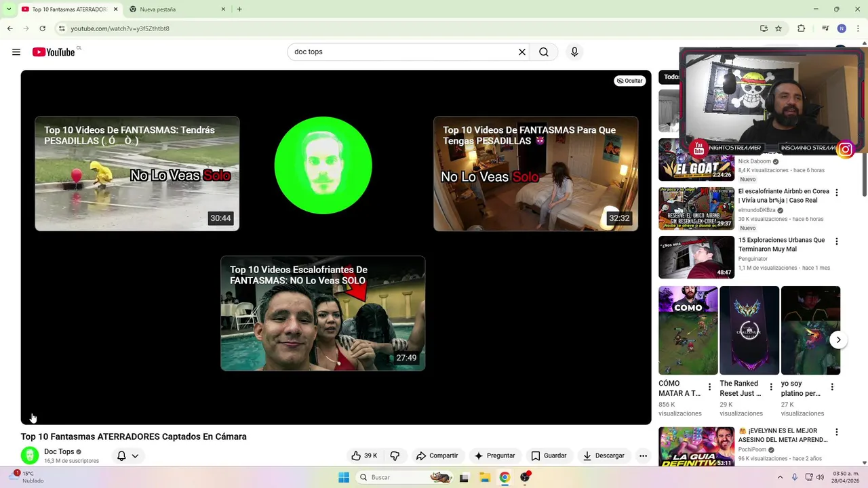
Task: Open El GOAT video thumbnail in sidebar
Action: point(696,160)
